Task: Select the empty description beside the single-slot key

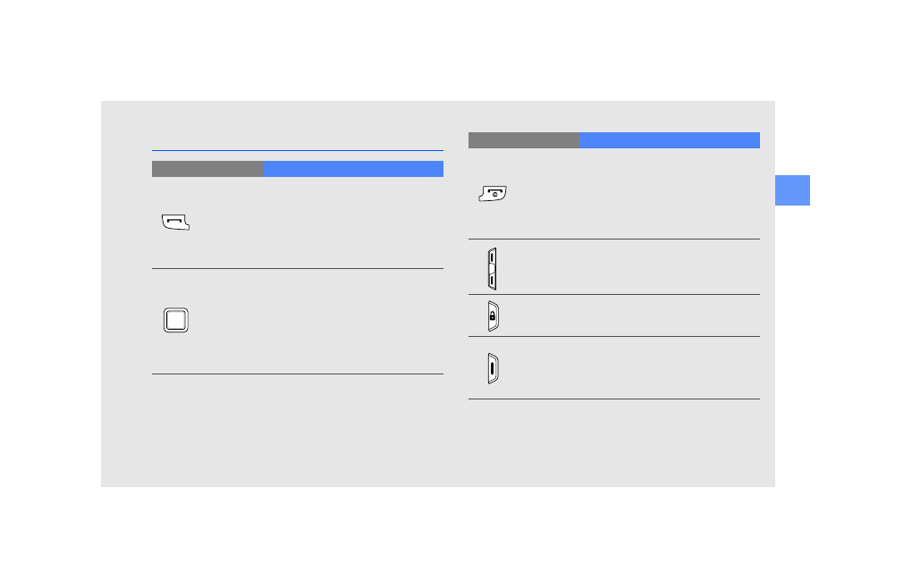Action: pos(635,368)
